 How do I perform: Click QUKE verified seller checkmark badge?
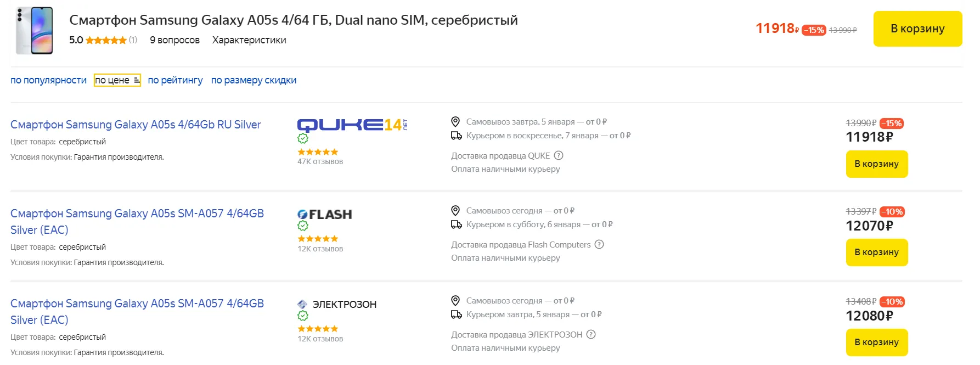(303, 138)
